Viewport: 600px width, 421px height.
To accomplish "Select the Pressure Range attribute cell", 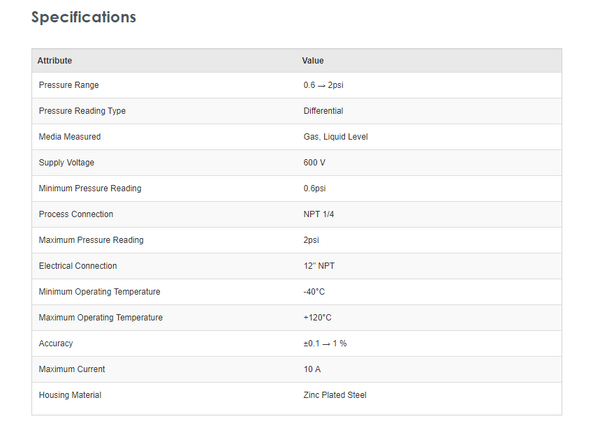I will (69, 85).
